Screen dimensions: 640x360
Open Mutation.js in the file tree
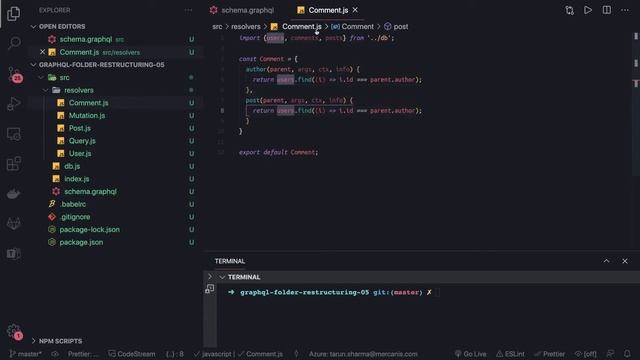87,116
